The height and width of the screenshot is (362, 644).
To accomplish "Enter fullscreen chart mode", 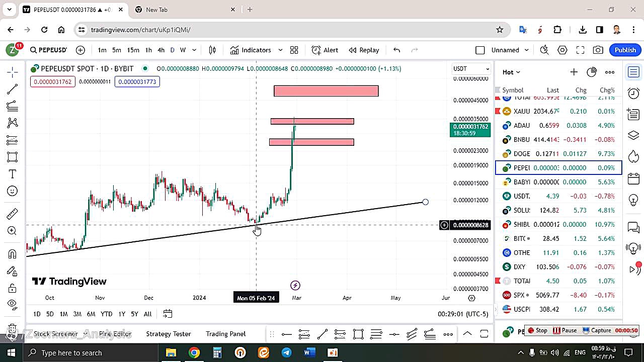I will tap(580, 50).
